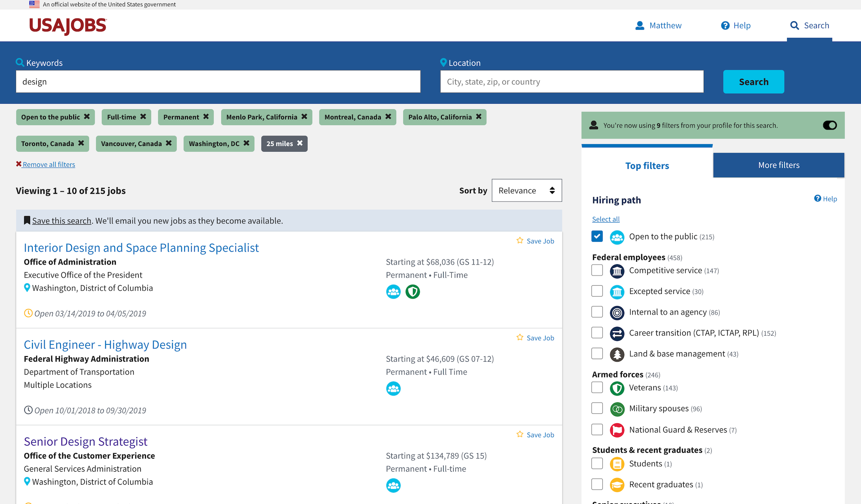
Task: Open the Help menu in the header
Action: 736,25
